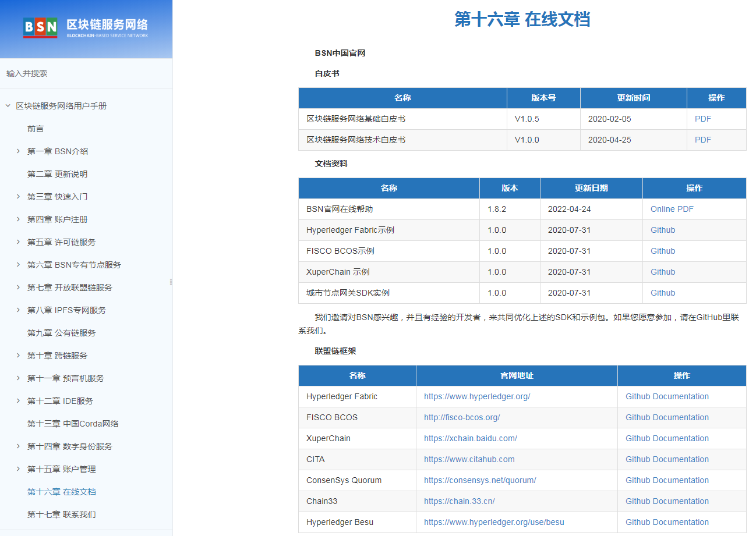The height and width of the screenshot is (536, 756).
Task: Visit https://chain.33.cn/ link
Action: tap(460, 501)
